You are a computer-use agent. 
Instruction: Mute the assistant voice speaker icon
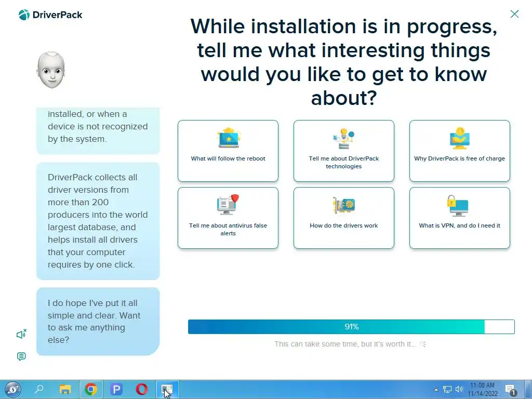point(21,334)
